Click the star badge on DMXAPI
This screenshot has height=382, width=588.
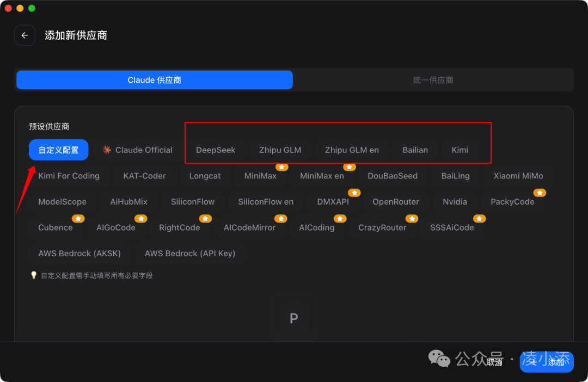point(354,193)
